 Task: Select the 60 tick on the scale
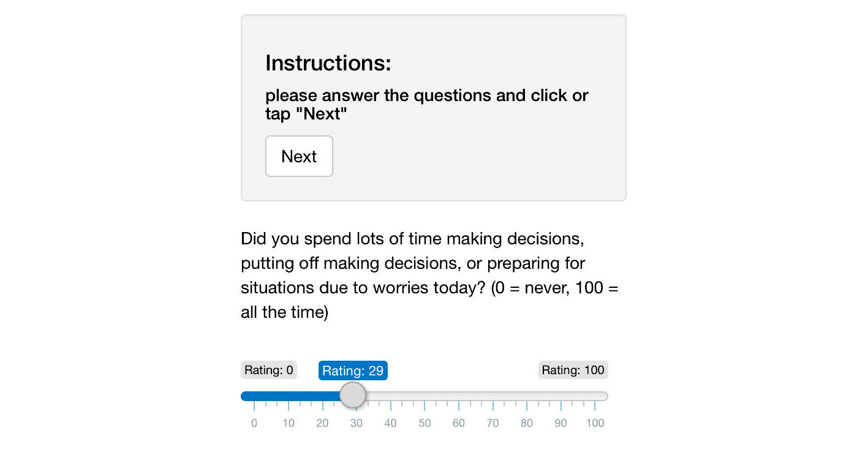pyautogui.click(x=459, y=423)
